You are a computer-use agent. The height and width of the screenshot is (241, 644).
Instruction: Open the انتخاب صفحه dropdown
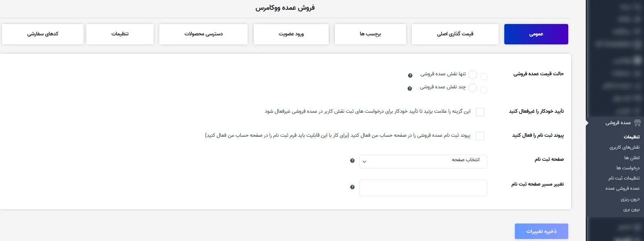[423, 161]
